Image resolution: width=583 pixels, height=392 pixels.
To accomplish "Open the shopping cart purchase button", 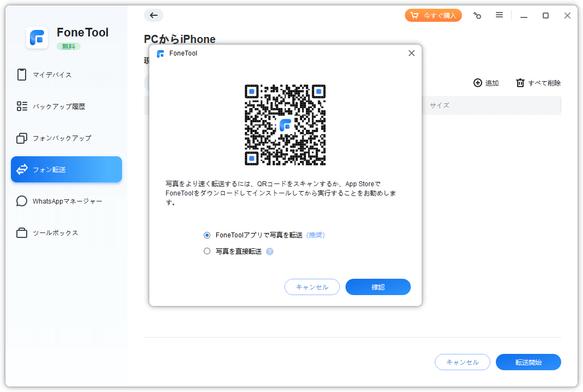I will (433, 15).
